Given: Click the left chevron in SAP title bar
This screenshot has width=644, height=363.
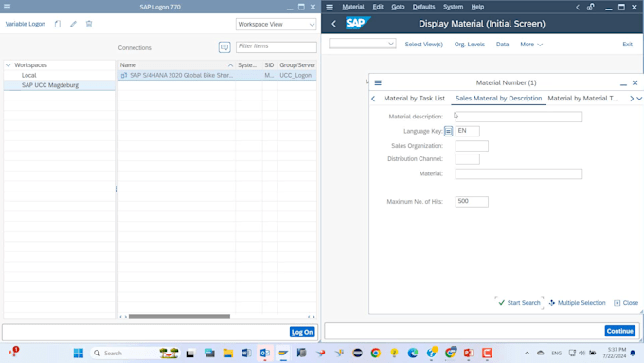Looking at the screenshot, I should click(578, 7).
